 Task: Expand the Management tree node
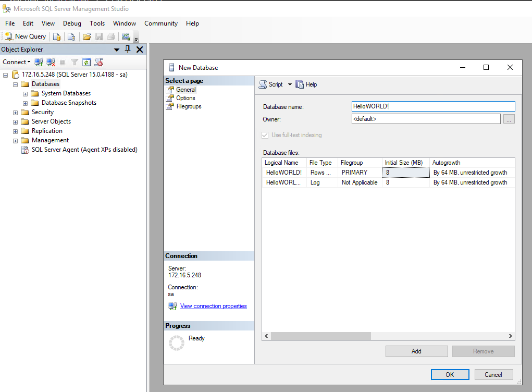point(15,141)
